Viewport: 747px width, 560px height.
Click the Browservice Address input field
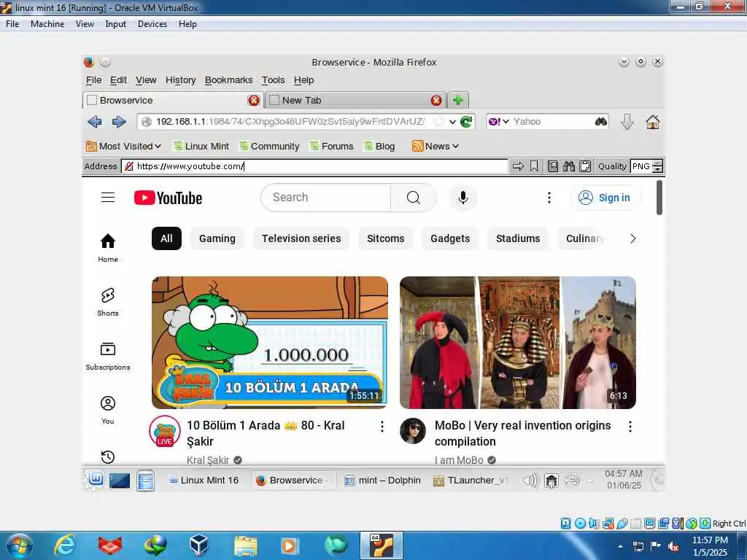(315, 166)
